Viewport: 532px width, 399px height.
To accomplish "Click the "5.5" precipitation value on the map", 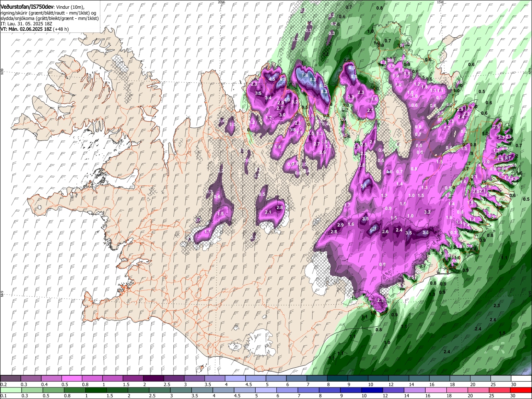I will (354, 77).
